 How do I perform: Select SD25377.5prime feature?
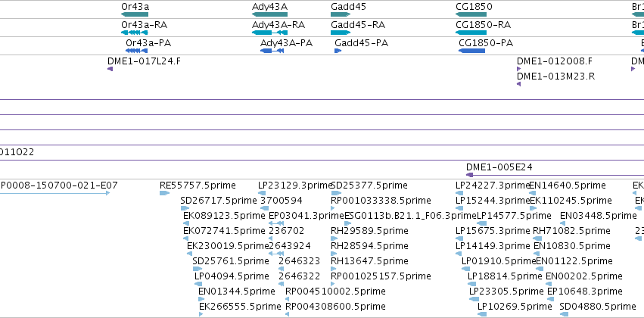click(336, 192)
